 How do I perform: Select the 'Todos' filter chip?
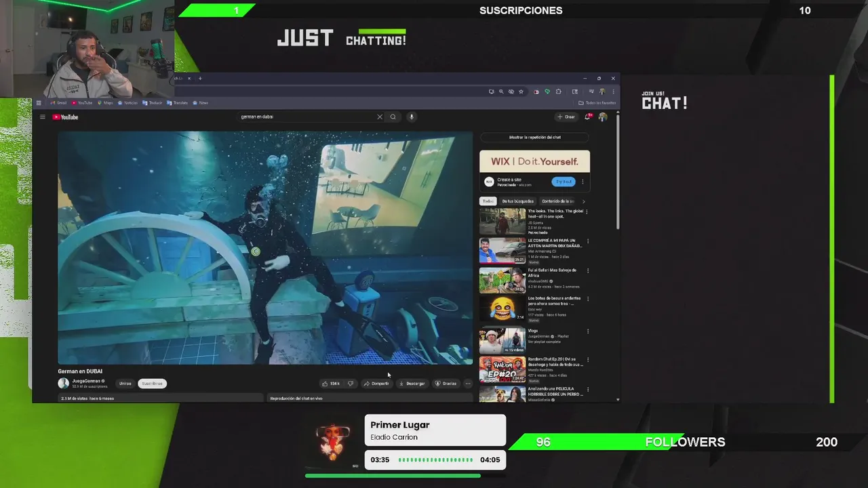click(488, 201)
